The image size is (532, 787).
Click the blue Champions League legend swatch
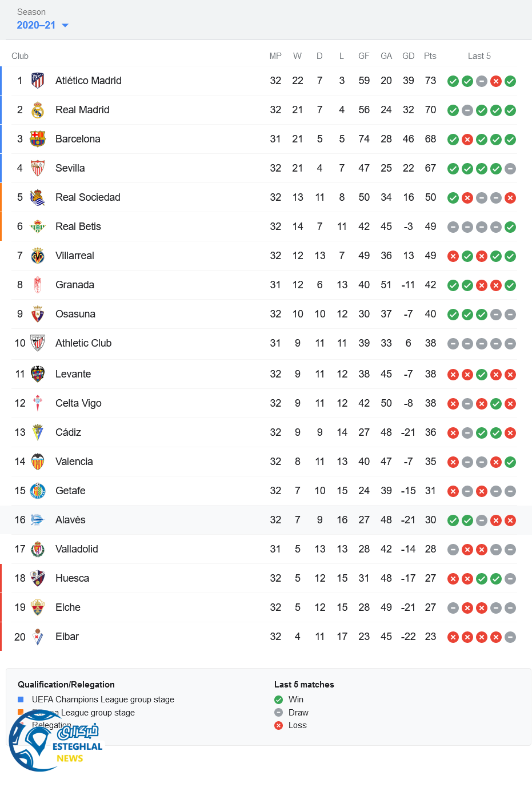21,699
